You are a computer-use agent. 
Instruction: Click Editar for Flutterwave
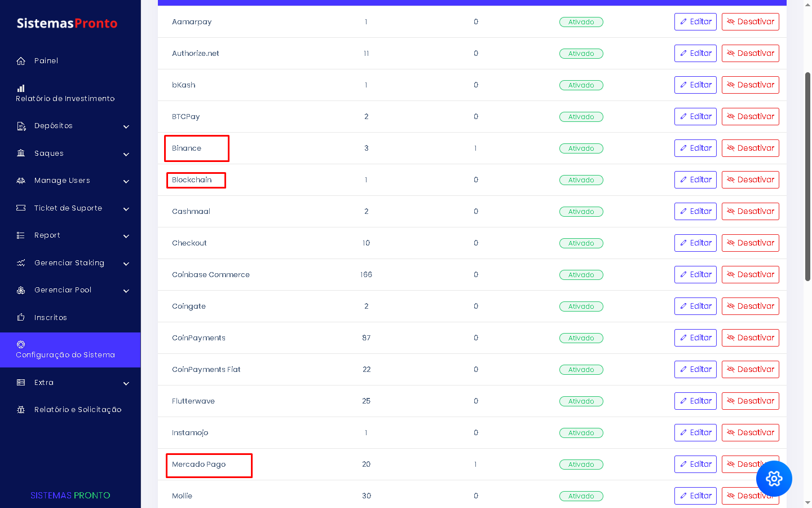695,401
